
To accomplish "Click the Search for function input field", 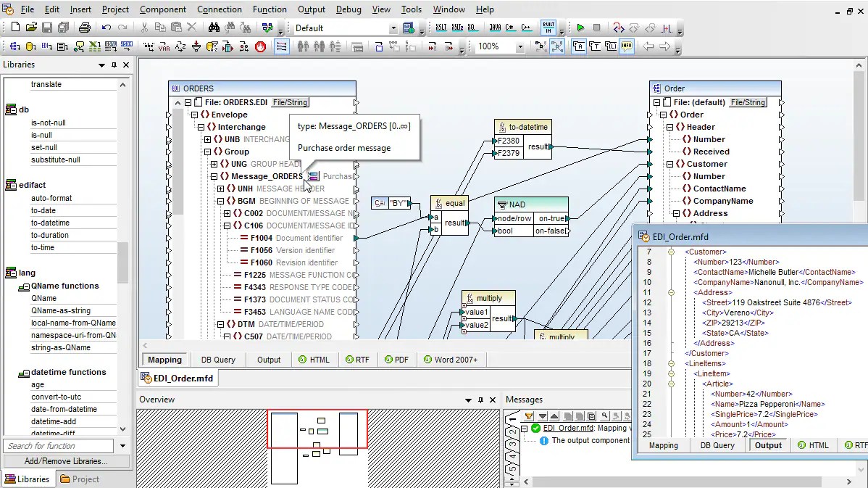I will tap(59, 446).
